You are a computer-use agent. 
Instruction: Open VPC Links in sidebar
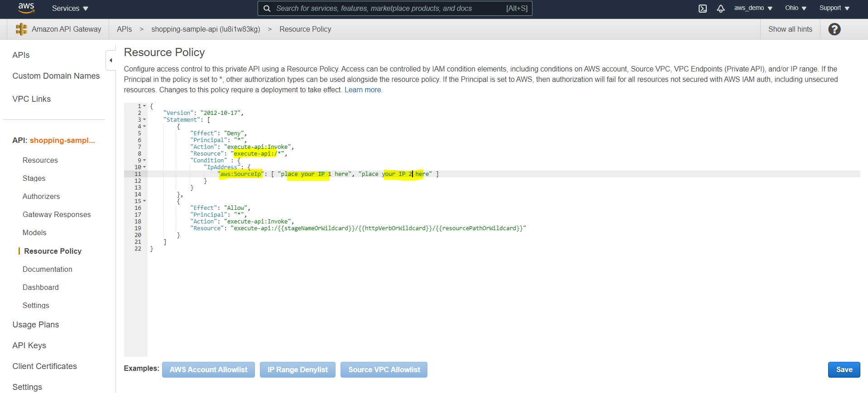pyautogui.click(x=32, y=99)
